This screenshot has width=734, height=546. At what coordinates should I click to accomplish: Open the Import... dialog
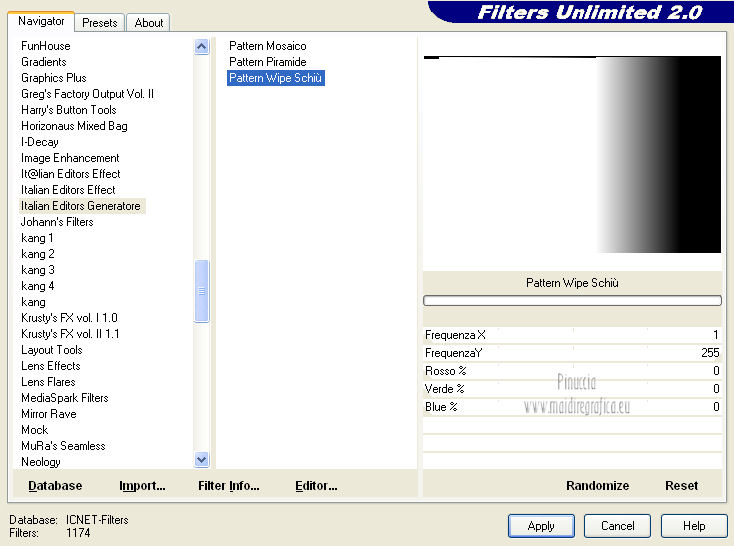142,486
